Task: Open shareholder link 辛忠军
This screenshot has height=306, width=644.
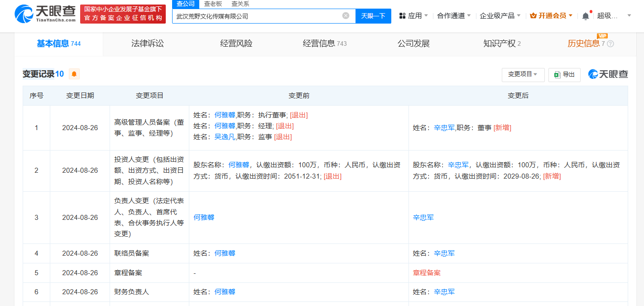Action: (x=458, y=165)
